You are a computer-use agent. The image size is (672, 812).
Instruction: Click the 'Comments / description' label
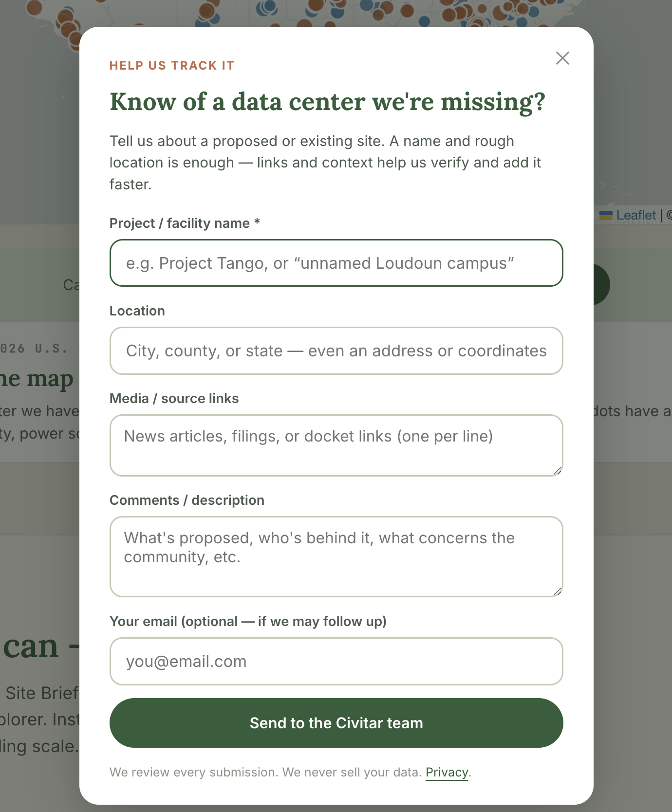tap(187, 500)
